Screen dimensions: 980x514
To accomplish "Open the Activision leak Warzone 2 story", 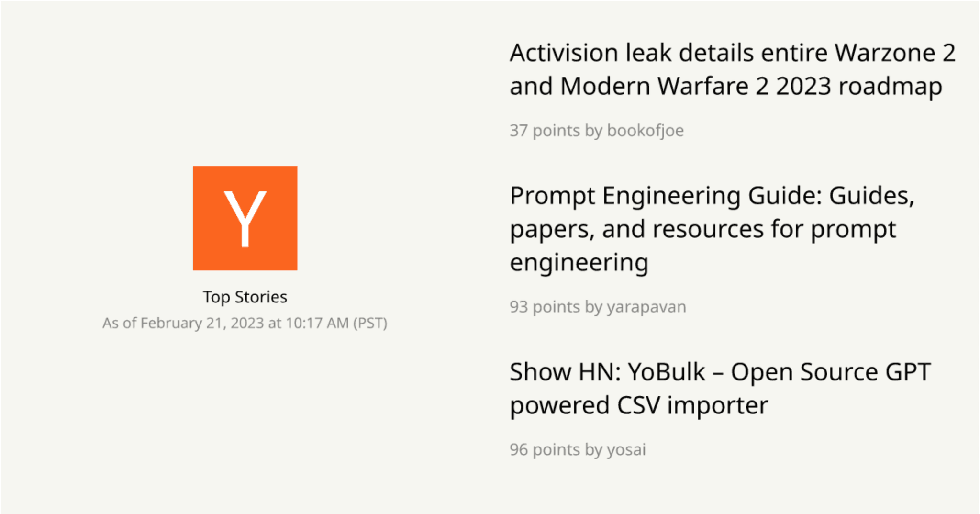I will (x=732, y=53).
